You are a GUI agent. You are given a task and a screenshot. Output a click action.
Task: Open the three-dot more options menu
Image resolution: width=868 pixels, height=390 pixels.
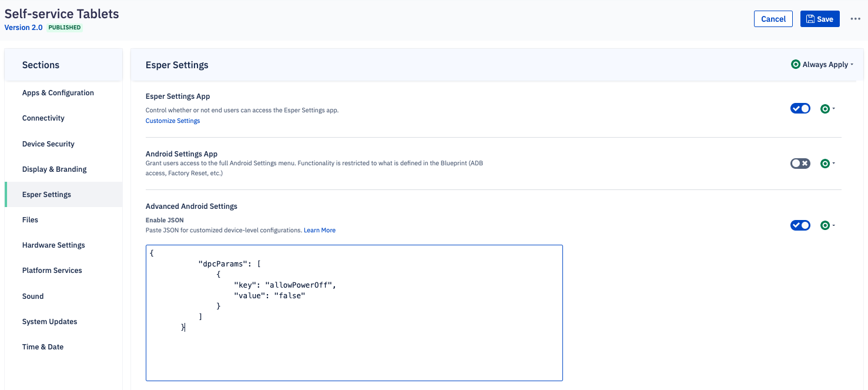coord(855,19)
